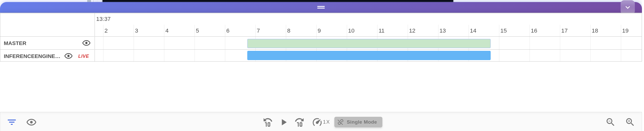Click the Single Mode button

coord(358,122)
